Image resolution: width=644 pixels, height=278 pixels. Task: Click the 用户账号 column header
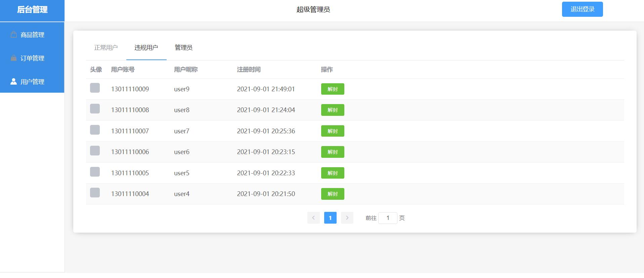coord(123,69)
